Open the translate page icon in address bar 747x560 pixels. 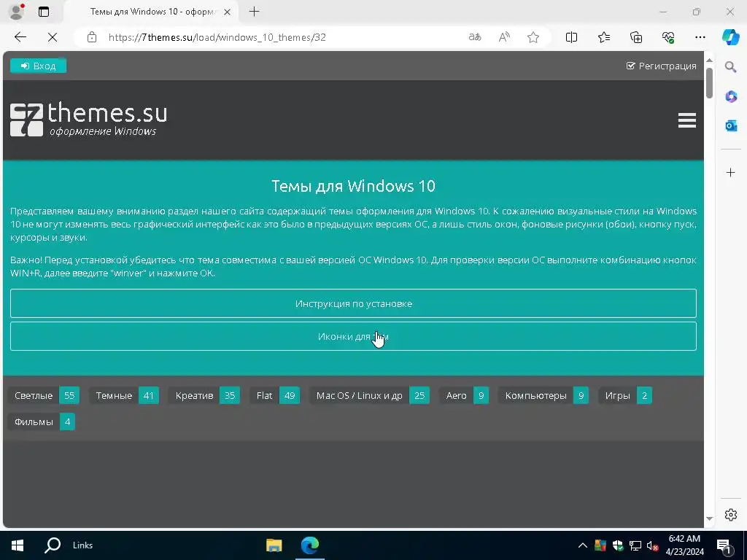pos(475,37)
